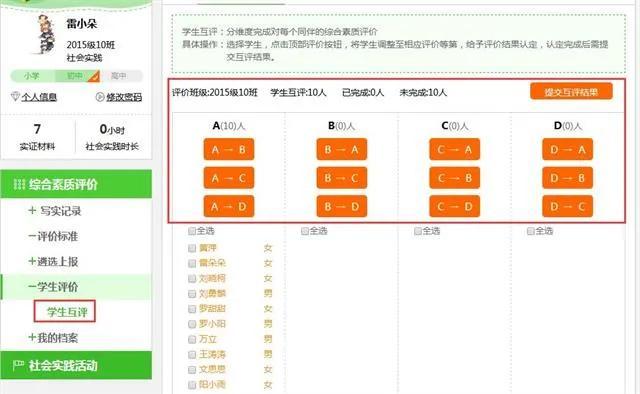
Task: Tick the checkbox for student 万立
Action: (x=192, y=339)
